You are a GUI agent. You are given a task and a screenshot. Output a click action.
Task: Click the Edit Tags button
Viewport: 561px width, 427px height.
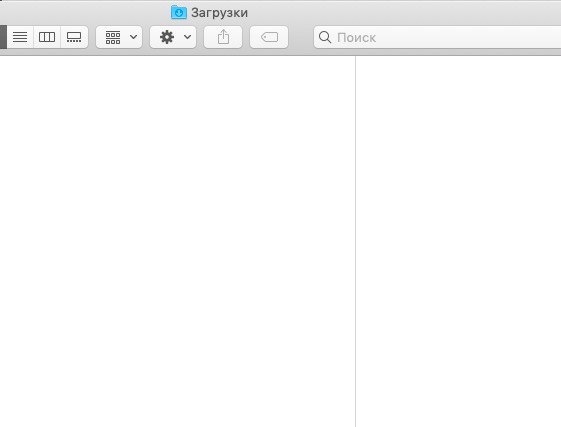269,37
